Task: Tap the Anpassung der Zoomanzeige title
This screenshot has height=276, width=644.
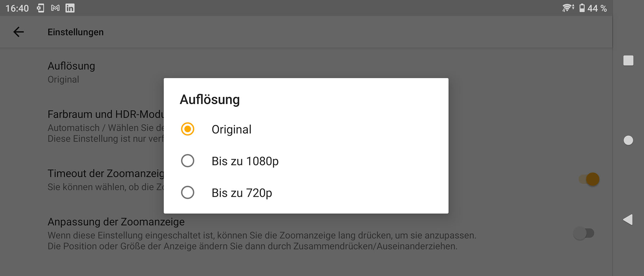Action: click(116, 222)
